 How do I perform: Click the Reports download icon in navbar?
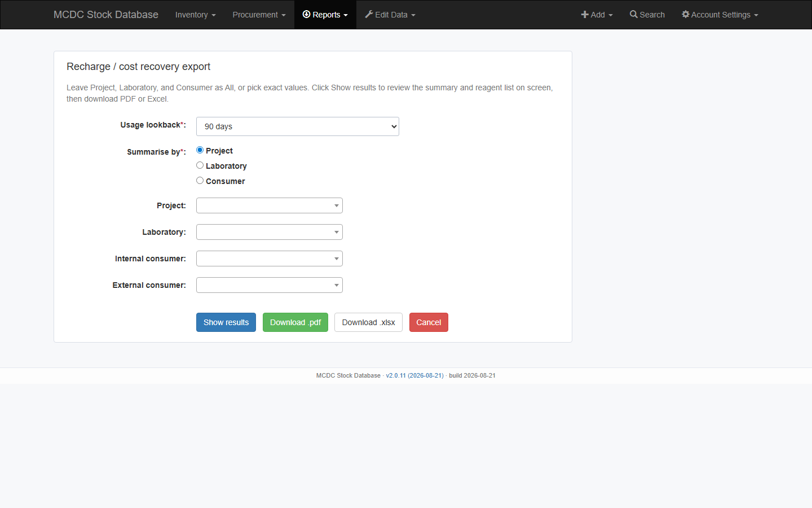click(x=306, y=14)
